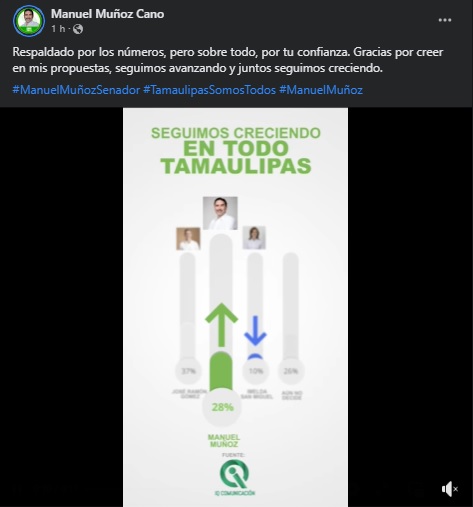Click the right candidate photo thumbnail
The width and height of the screenshot is (473, 507).
(x=254, y=238)
